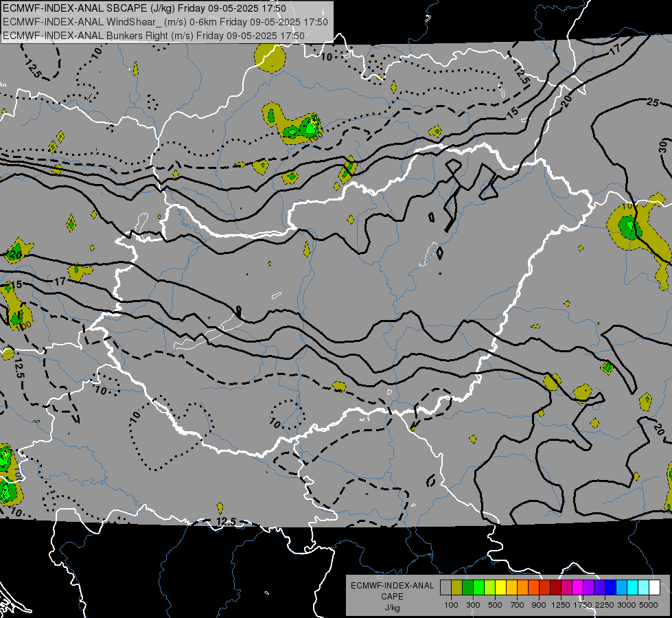Click the 'CAPE' label in the legend
Viewport: 672px width, 618px height.
[x=392, y=596]
